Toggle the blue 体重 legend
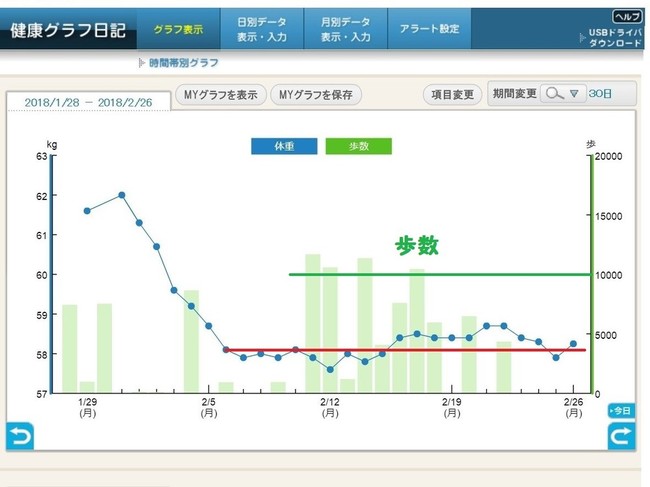The width and height of the screenshot is (650, 487). (284, 146)
